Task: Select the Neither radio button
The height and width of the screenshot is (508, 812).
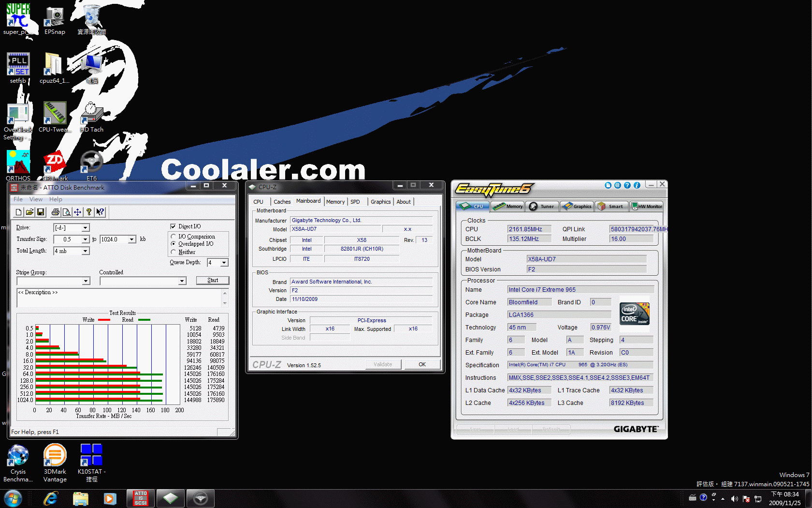Action: (173, 252)
